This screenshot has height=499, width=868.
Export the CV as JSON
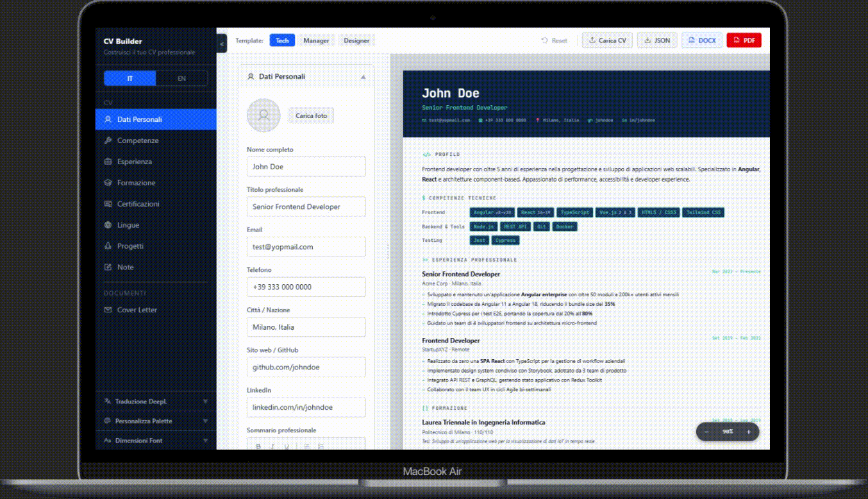657,40
